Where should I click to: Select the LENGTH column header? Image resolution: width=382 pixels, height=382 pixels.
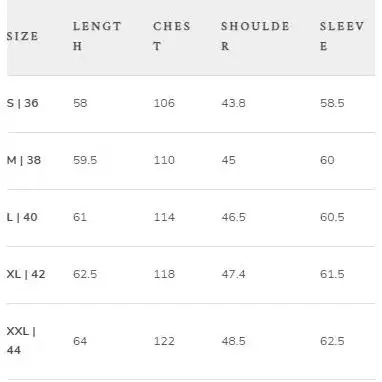[97, 36]
